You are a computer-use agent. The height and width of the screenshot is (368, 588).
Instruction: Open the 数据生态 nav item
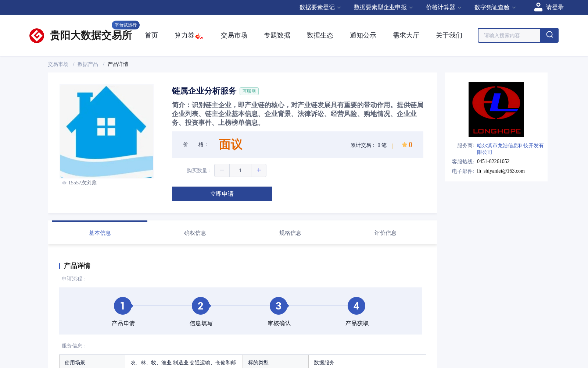point(320,35)
